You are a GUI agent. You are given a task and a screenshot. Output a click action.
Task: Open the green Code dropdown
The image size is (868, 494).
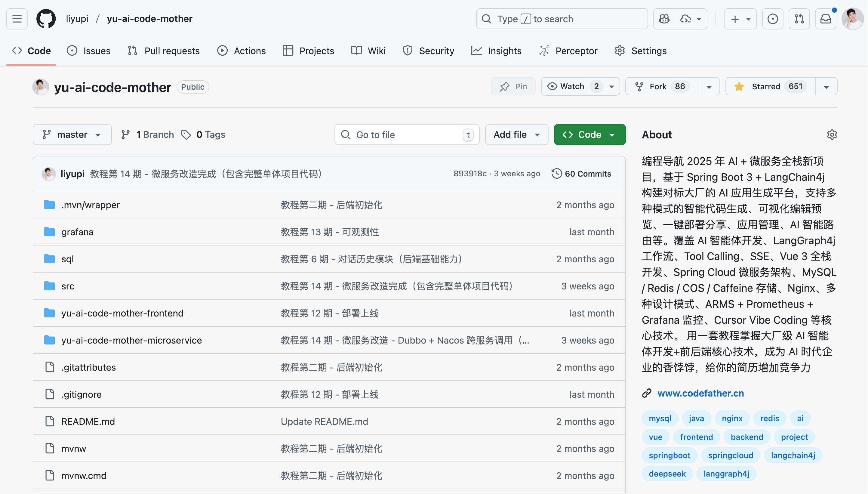pyautogui.click(x=589, y=135)
